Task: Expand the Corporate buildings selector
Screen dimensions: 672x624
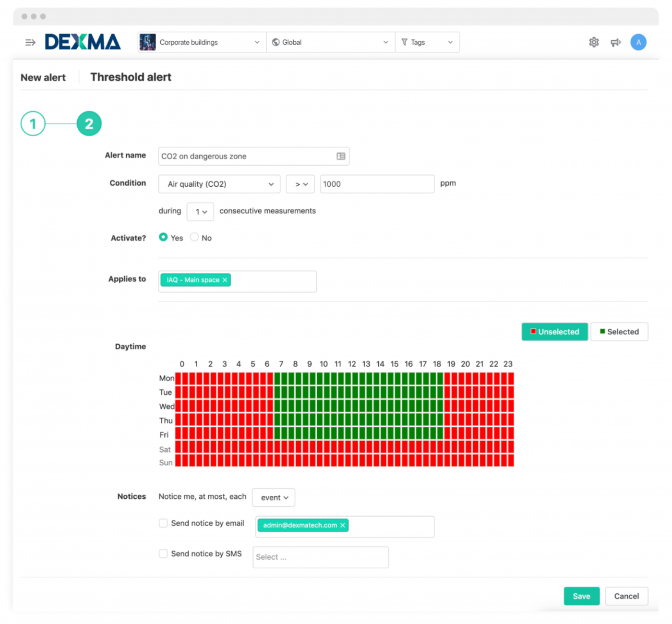Action: click(x=202, y=42)
